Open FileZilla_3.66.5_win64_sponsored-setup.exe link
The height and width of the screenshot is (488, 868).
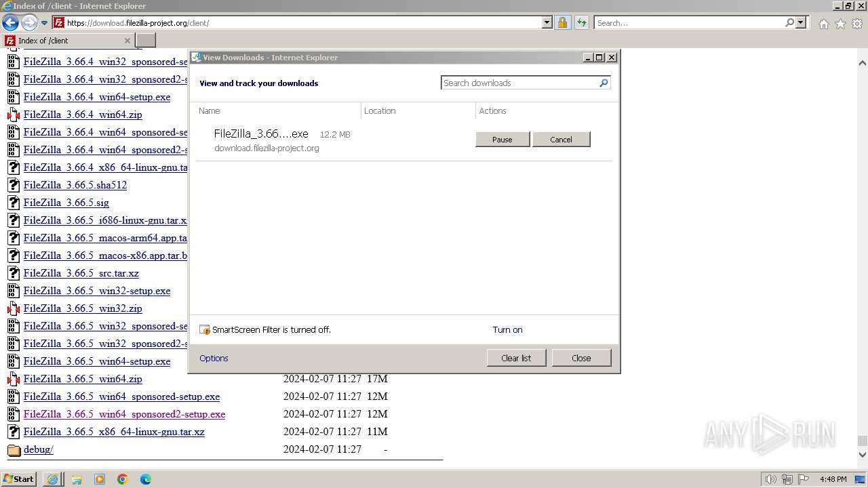122,396
